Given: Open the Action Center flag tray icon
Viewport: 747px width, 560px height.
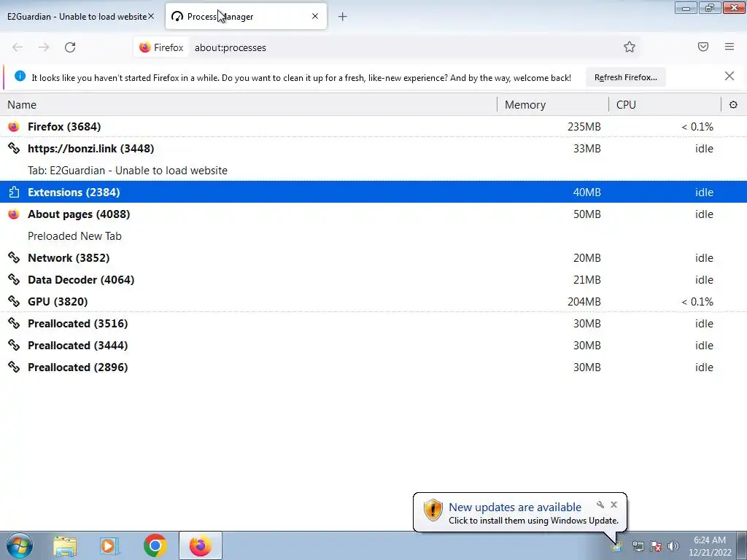Looking at the screenshot, I should (x=656, y=546).
